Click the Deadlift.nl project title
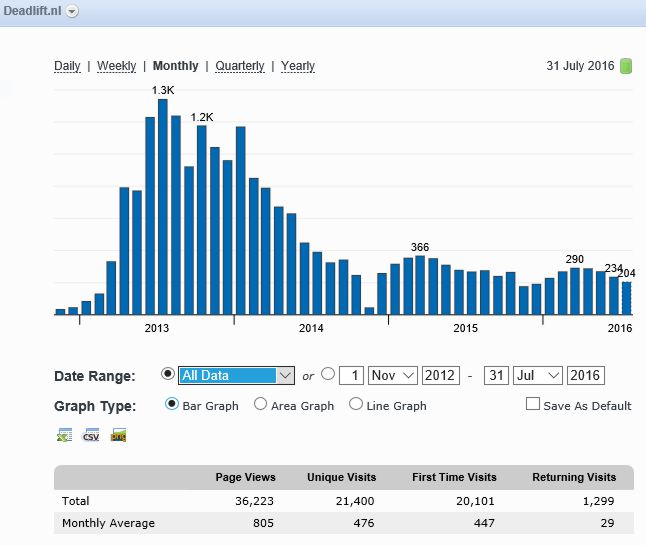Viewport: 646px width, 545px height. [x=32, y=11]
